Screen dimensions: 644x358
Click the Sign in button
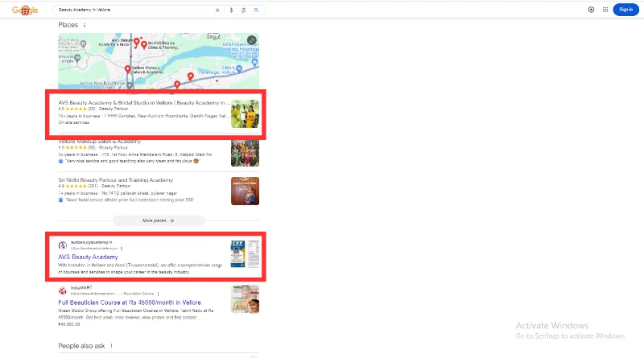625,10
